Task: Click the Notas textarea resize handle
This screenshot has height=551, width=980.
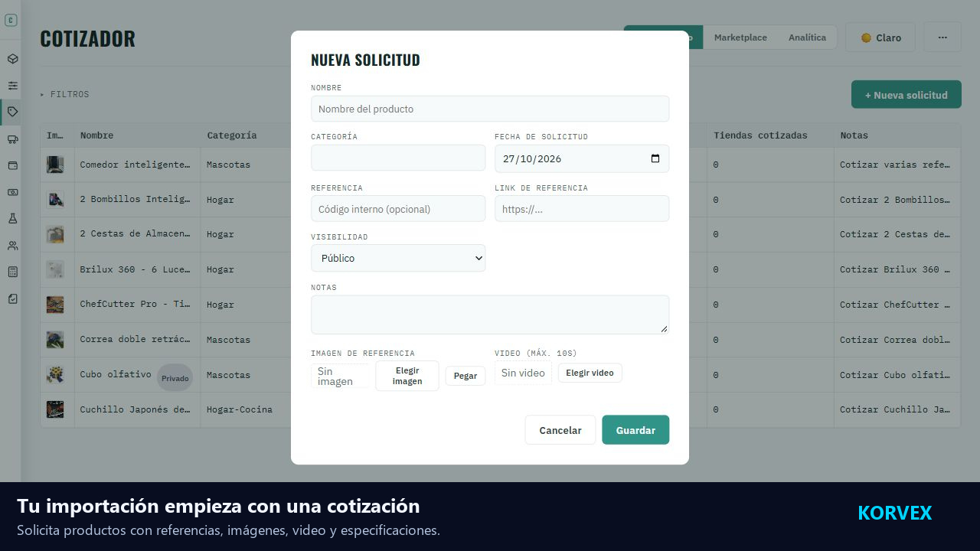Action: pos(664,329)
